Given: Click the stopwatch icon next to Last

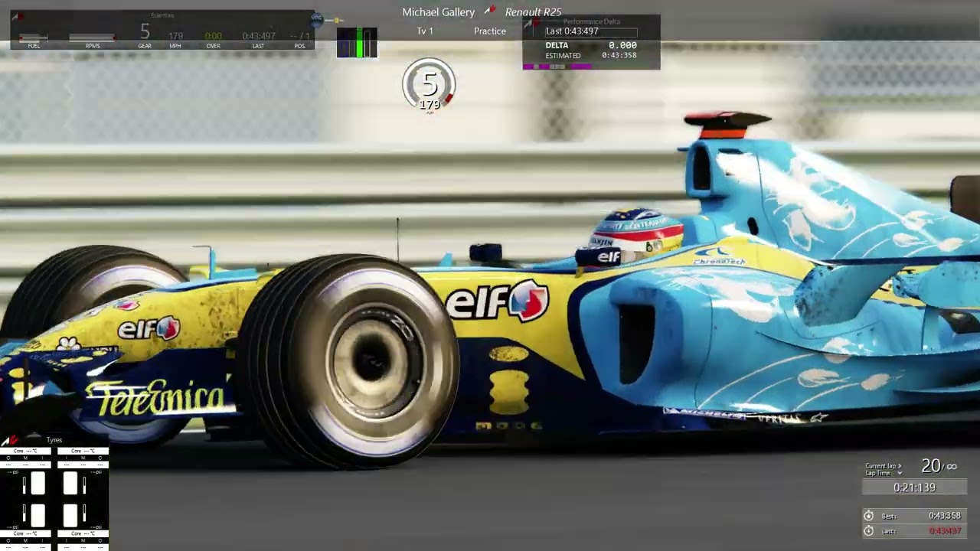Looking at the screenshot, I should click(x=868, y=531).
